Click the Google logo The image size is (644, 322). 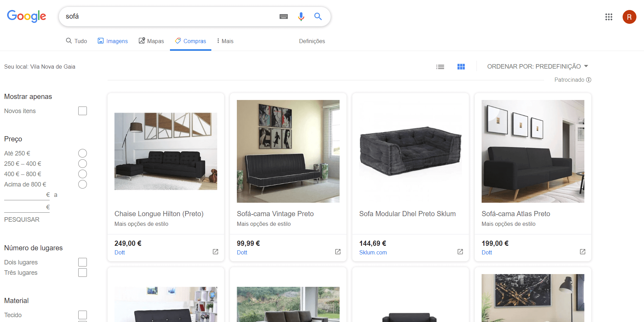27,16
